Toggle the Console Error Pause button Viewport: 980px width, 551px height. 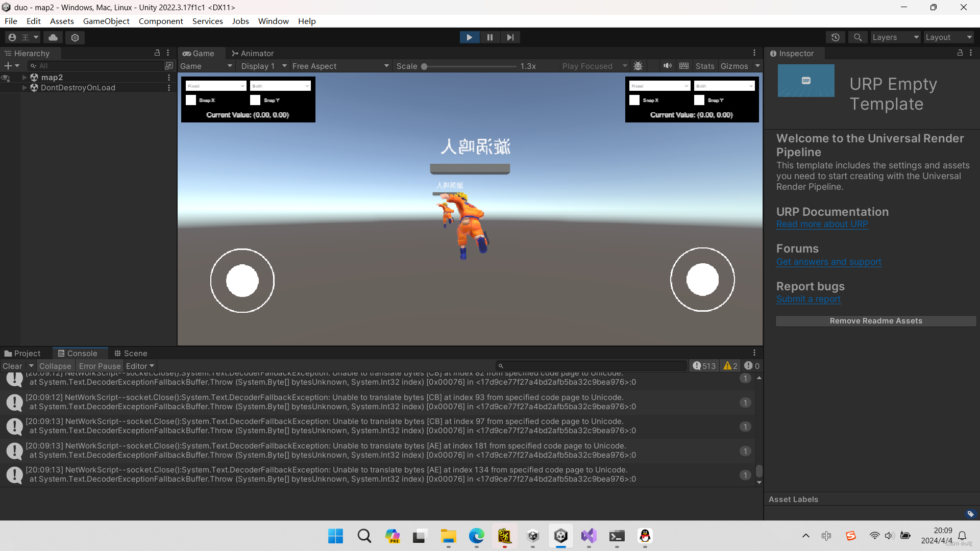(x=100, y=366)
